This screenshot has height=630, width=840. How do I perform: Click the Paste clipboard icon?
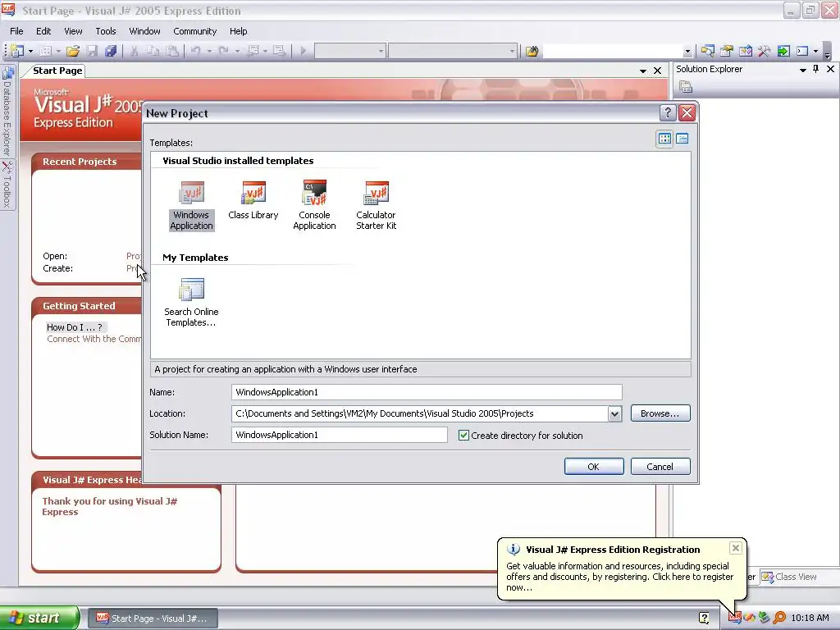tap(172, 51)
